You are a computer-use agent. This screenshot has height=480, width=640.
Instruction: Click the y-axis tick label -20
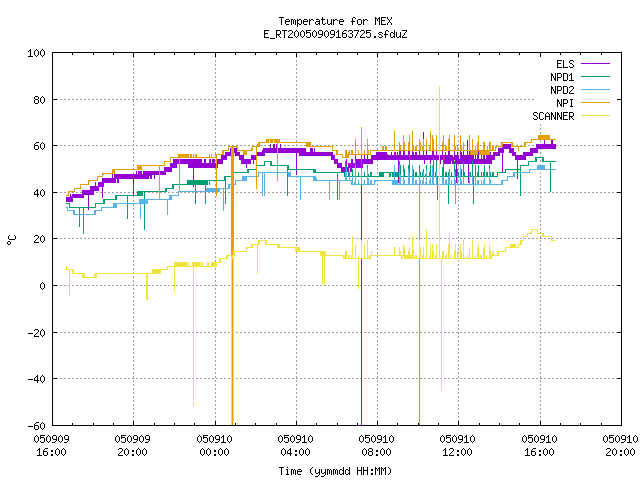pyautogui.click(x=36, y=333)
